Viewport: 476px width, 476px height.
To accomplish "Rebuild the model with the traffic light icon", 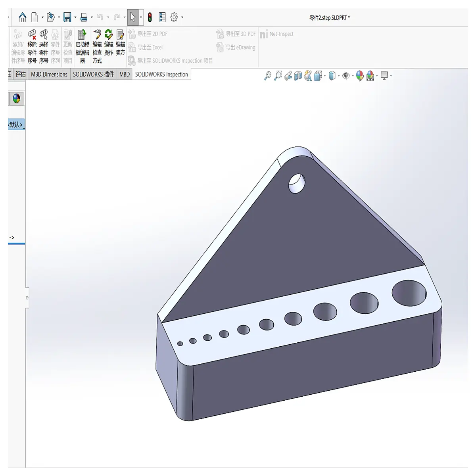I will coord(150,17).
